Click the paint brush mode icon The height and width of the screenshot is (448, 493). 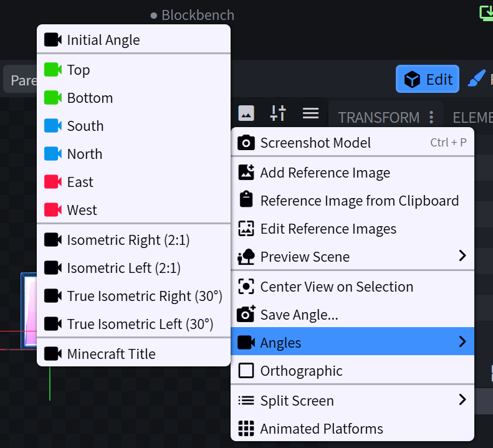pyautogui.click(x=476, y=79)
